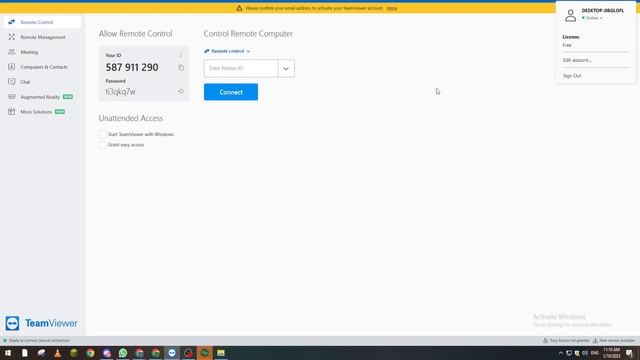This screenshot has height=360, width=640.
Task: Open Augmented Reality section
Action: click(x=42, y=97)
